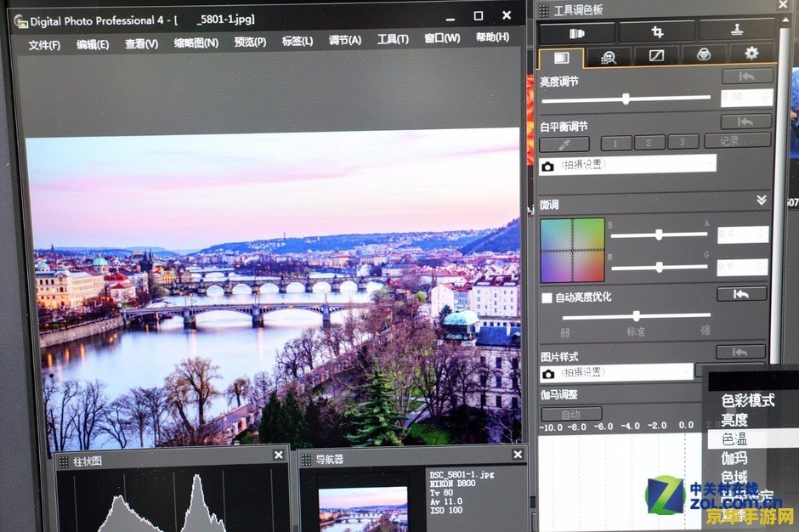Open the 白平衡调节 拍摄设置 dropdown

[x=627, y=165]
